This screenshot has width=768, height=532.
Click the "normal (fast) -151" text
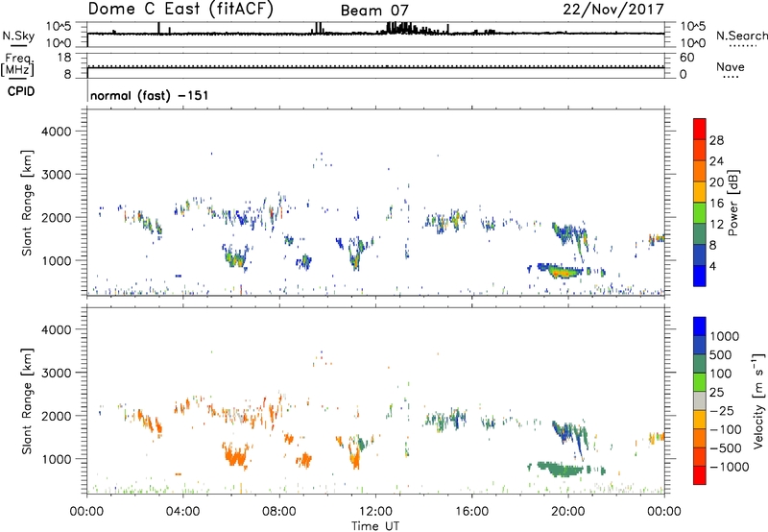pyautogui.click(x=150, y=95)
